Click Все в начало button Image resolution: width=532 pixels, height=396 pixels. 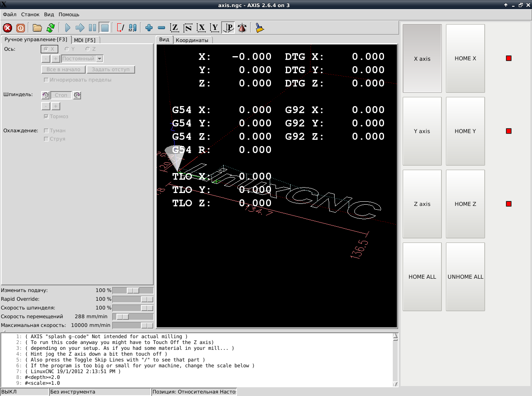63,69
